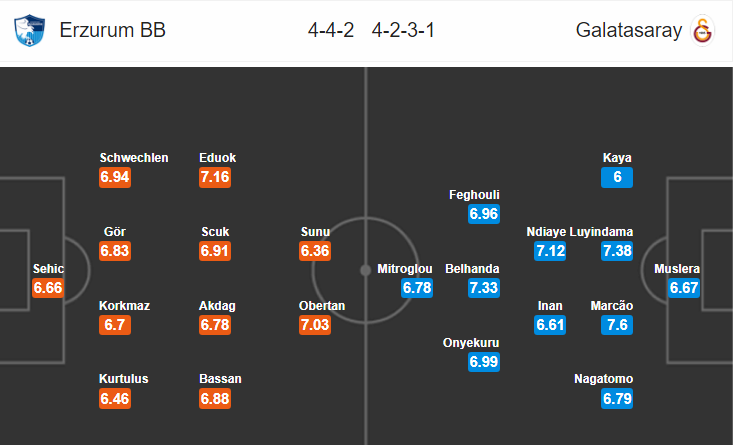This screenshot has height=445, width=733.
Task: Click the Erzurum BB club crest icon
Action: 29,30
